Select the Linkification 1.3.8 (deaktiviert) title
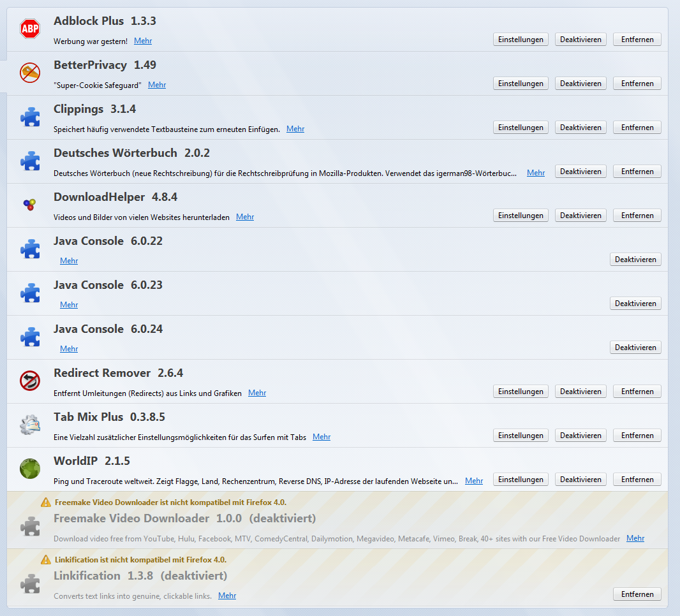Image resolution: width=680 pixels, height=616 pixels. click(x=140, y=576)
